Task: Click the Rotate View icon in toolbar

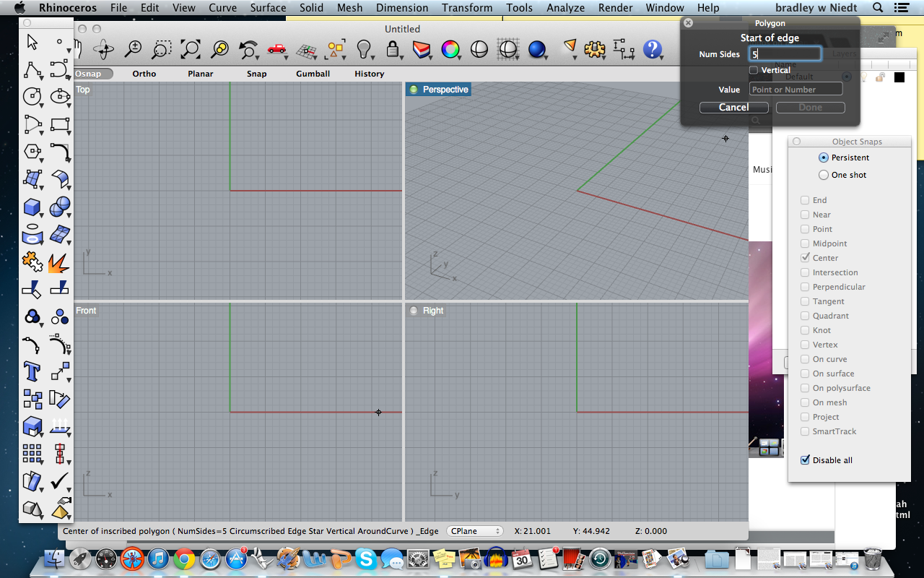Action: tap(103, 49)
